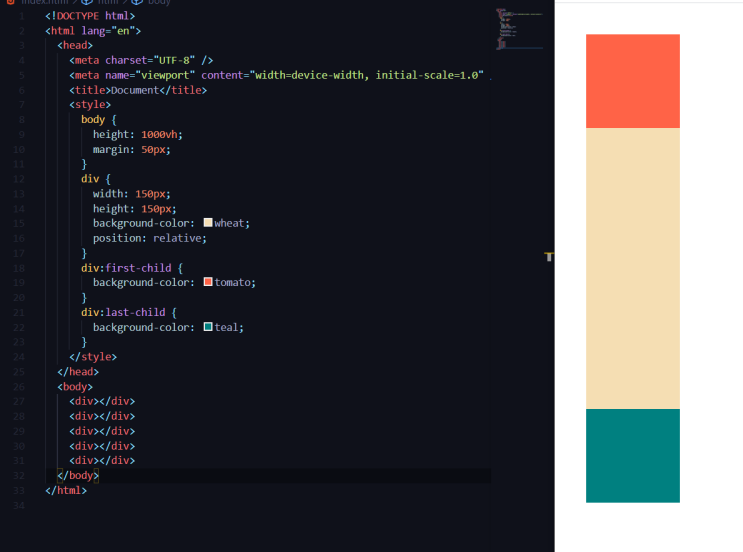Click the word "teal" value

226,327
